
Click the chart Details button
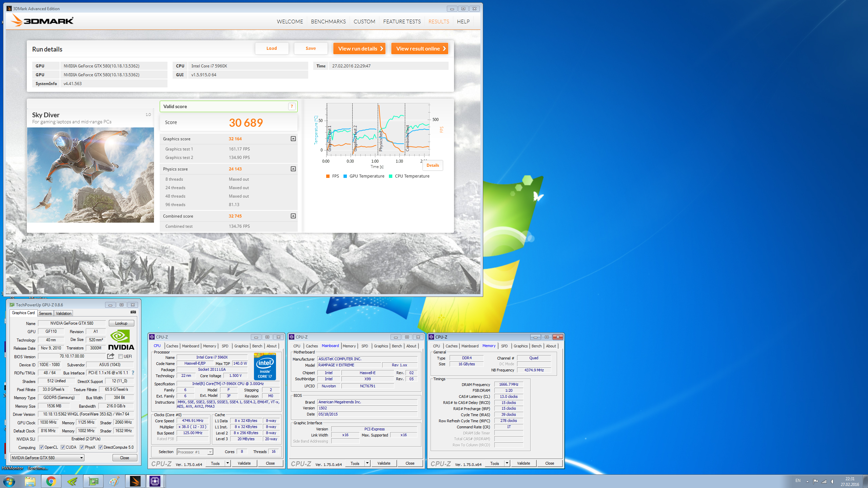[x=433, y=165]
